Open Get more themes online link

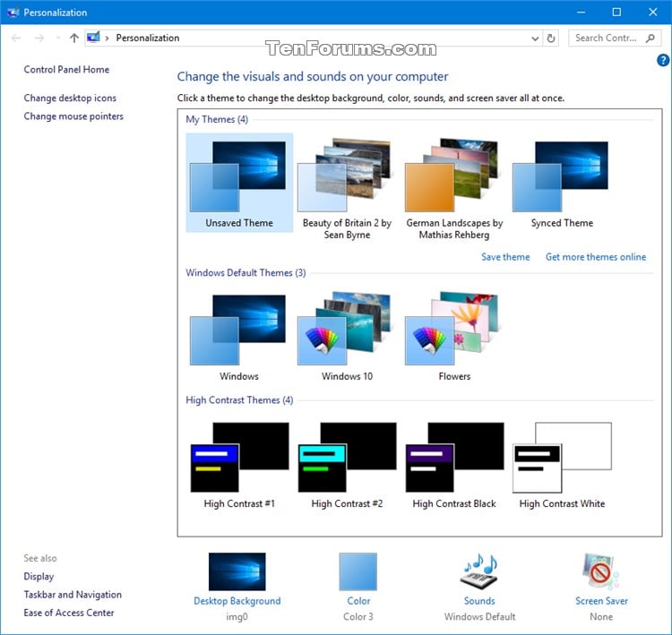coord(595,257)
